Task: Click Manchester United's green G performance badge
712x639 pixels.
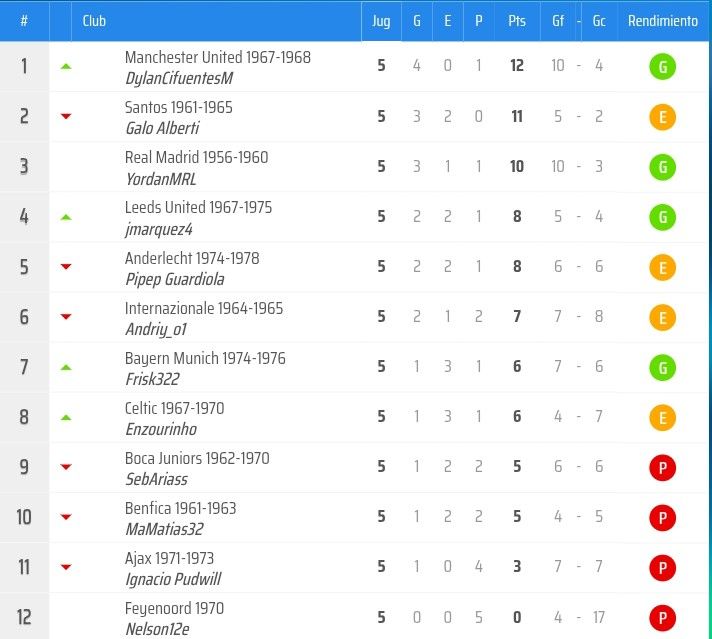Action: [x=663, y=67]
